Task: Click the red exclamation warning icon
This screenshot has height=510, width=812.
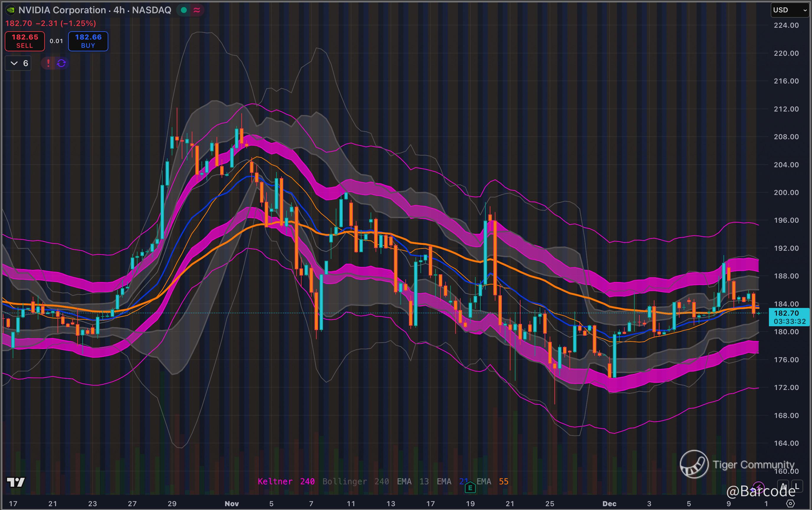Action: point(48,63)
